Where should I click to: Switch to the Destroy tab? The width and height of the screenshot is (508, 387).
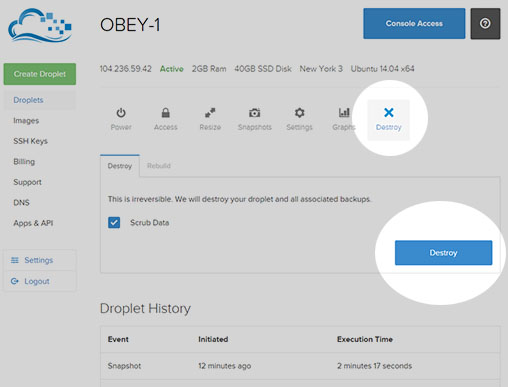tap(120, 166)
